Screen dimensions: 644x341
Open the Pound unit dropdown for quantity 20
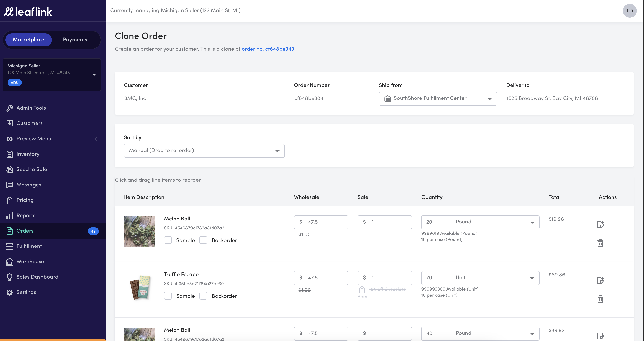tap(495, 222)
